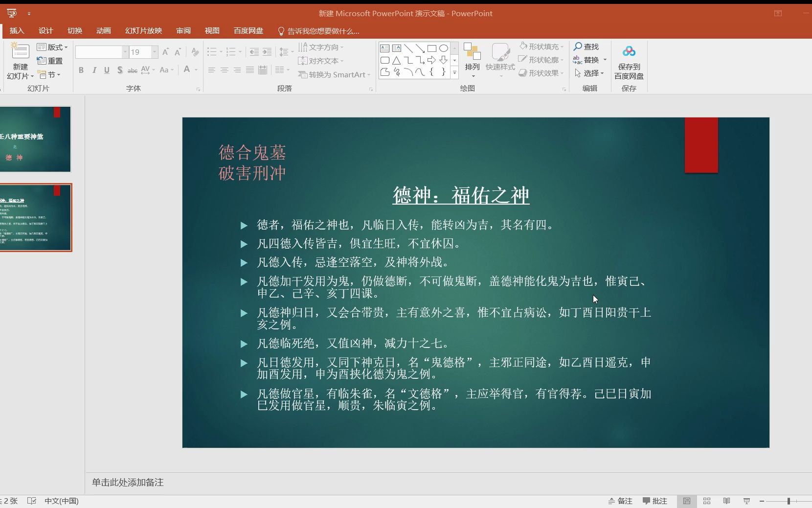This screenshot has width=812, height=508.
Task: Open Slide Show (幻灯片放映) tab
Action: click(143, 30)
